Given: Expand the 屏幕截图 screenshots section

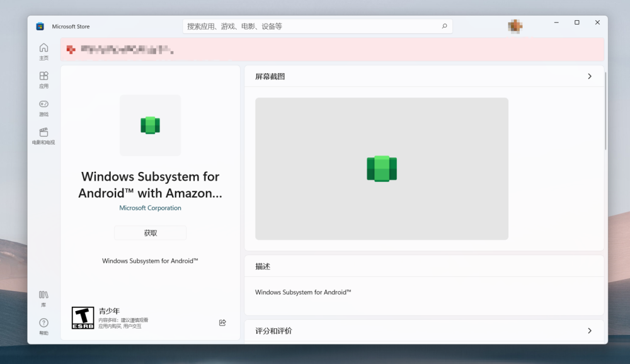Looking at the screenshot, I should tap(590, 76).
